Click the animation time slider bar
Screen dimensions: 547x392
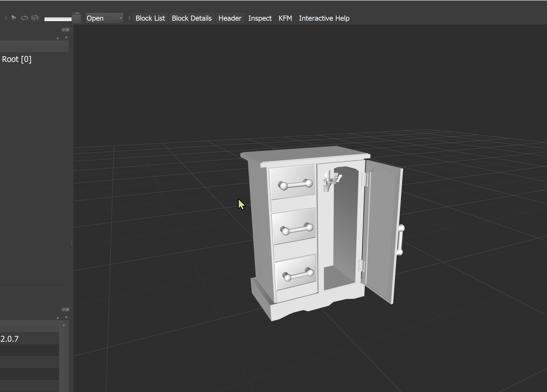[x=58, y=19]
